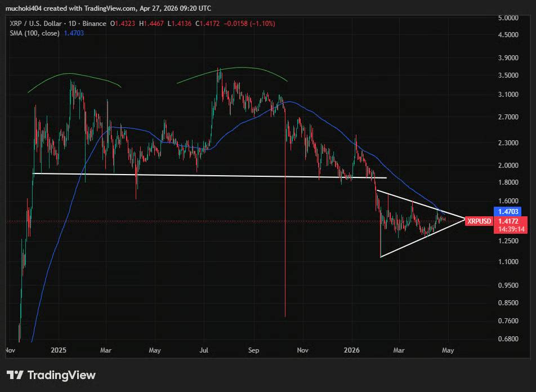
Task: Click the red XRPUSD price flag
Action: click(x=478, y=221)
